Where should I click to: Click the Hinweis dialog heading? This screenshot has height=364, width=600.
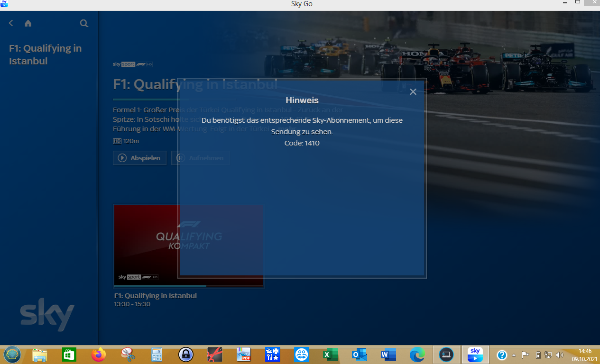coord(302,100)
